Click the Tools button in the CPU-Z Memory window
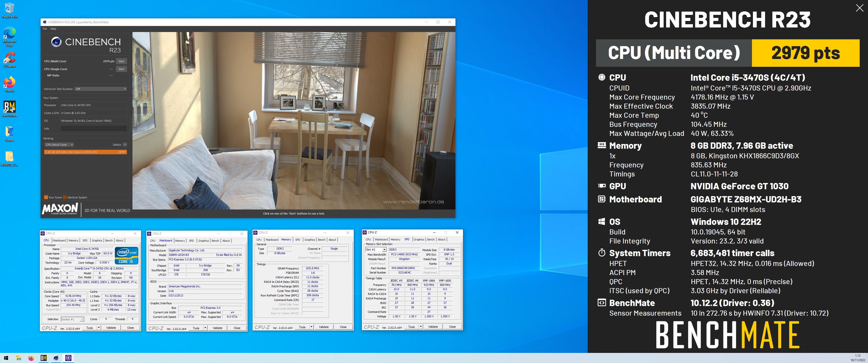Image resolution: width=868 pixels, height=363 pixels. point(302,327)
